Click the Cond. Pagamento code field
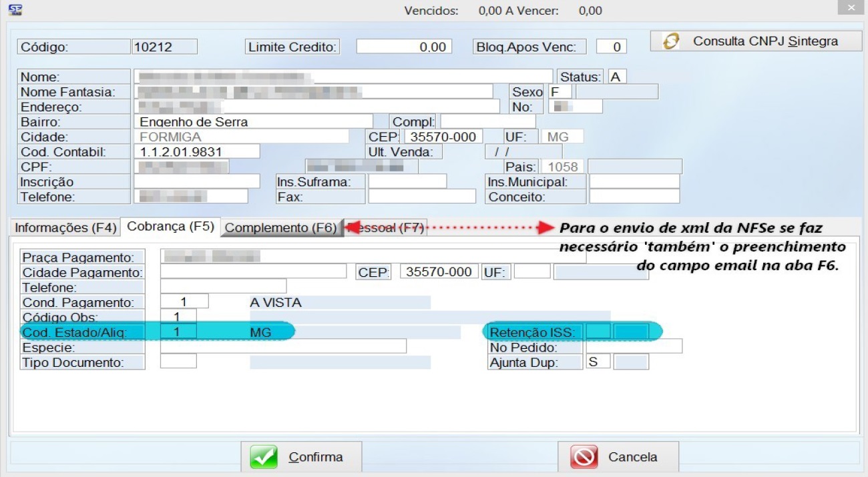The width and height of the screenshot is (868, 477). coord(185,302)
